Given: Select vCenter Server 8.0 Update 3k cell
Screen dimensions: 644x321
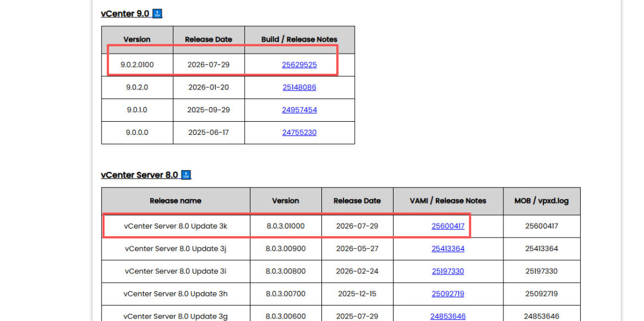Looking at the screenshot, I should (x=175, y=226).
